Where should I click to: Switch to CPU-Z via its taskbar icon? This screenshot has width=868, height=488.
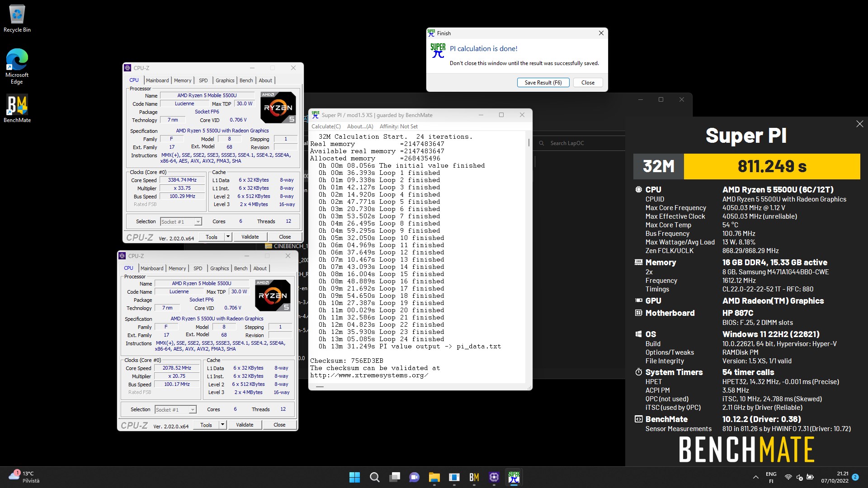coord(494,477)
